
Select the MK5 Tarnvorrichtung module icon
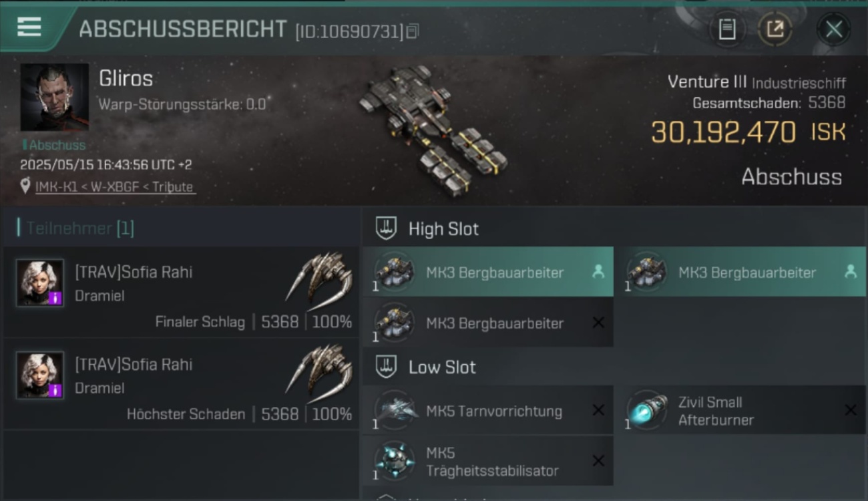395,410
